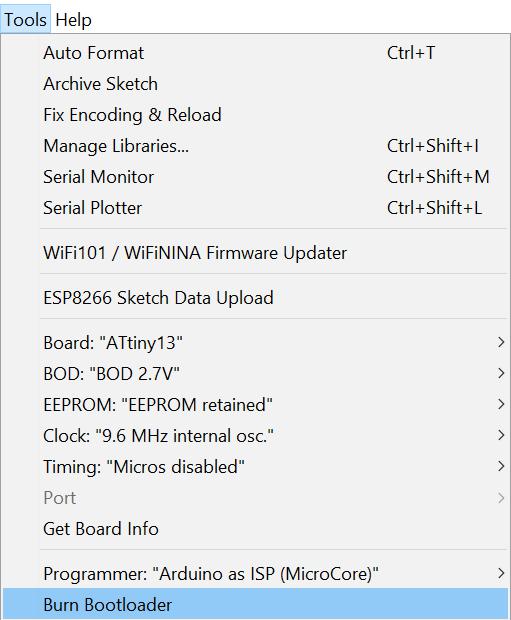
Task: Click the arrow beside the Port entry
Action: [501, 497]
